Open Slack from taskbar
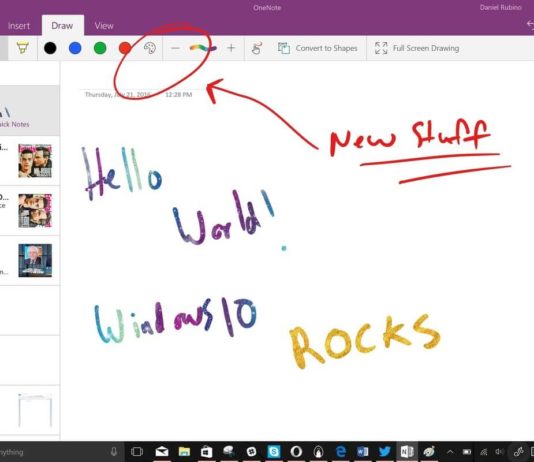The width and height of the screenshot is (534, 462). click(251, 452)
